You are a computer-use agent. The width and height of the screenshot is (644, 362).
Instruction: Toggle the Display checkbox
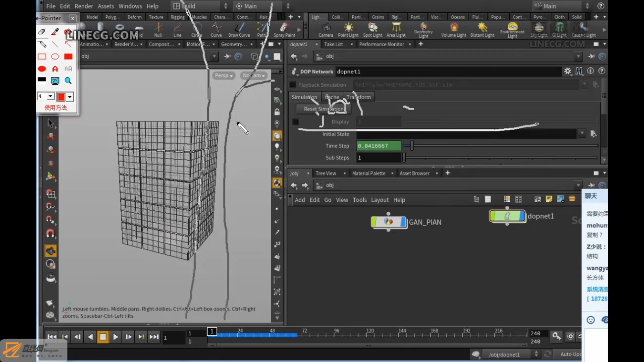click(296, 121)
